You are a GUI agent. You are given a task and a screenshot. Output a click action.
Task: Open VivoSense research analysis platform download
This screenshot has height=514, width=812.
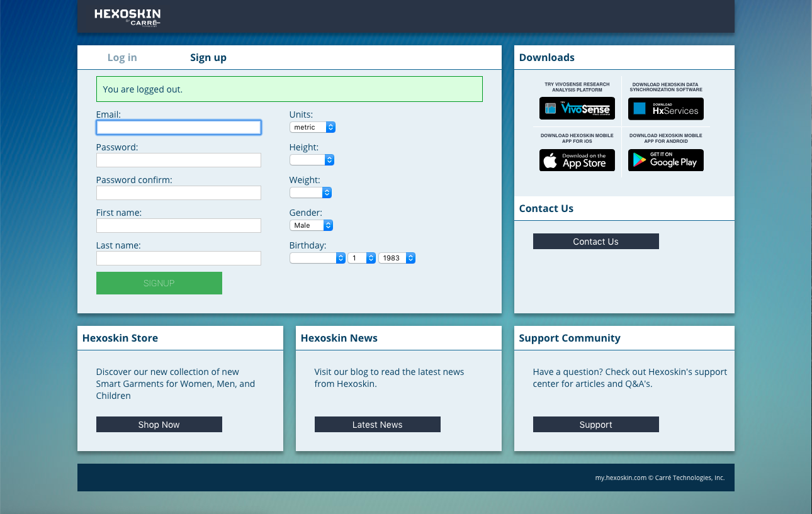pyautogui.click(x=577, y=108)
